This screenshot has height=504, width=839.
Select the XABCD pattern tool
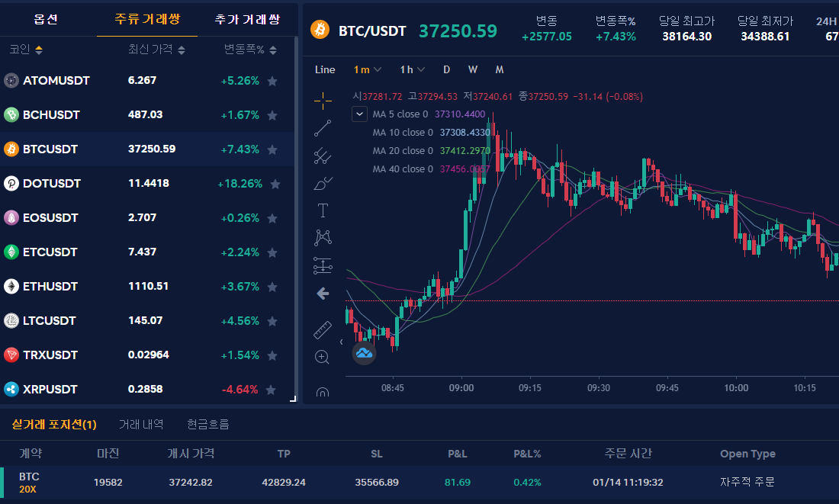tap(323, 238)
